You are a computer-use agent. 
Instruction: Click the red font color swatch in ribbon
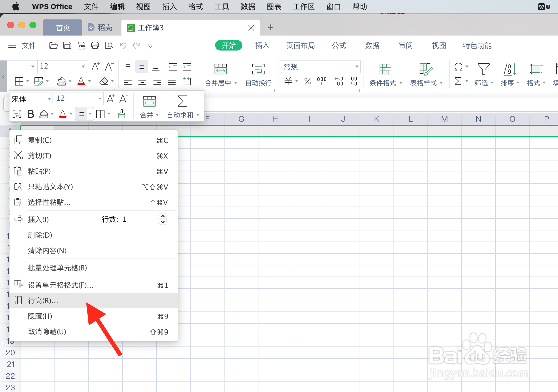click(81, 81)
